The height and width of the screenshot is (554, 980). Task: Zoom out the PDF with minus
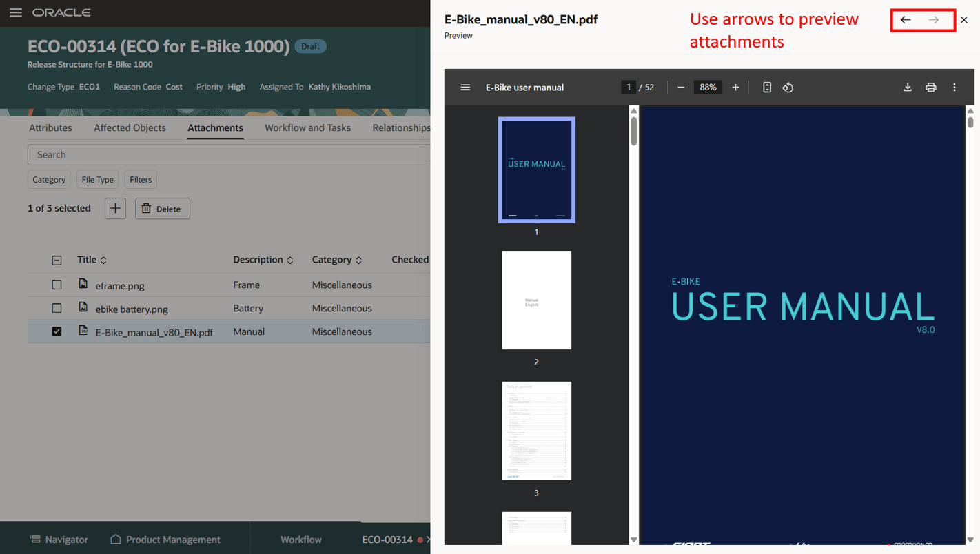[681, 88]
